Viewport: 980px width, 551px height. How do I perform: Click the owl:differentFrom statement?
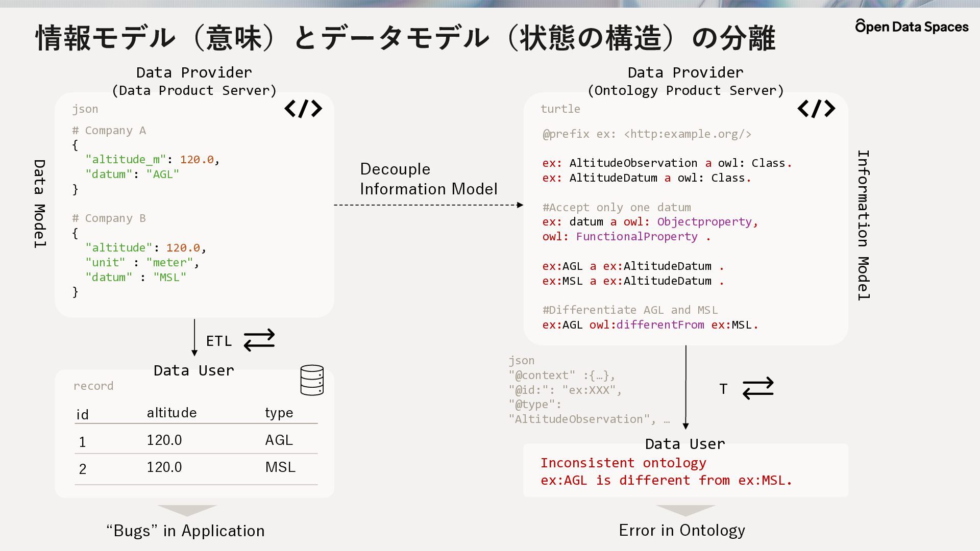[650, 325]
